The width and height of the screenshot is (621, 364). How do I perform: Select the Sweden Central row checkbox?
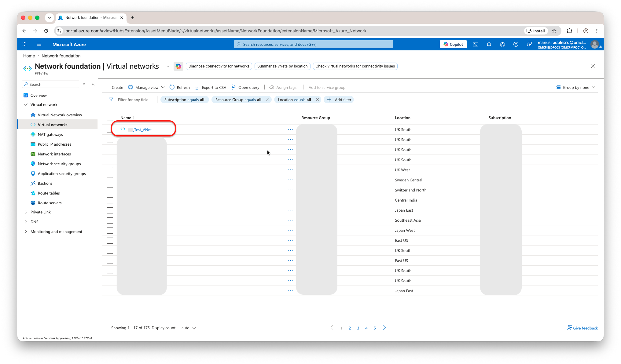click(x=110, y=180)
